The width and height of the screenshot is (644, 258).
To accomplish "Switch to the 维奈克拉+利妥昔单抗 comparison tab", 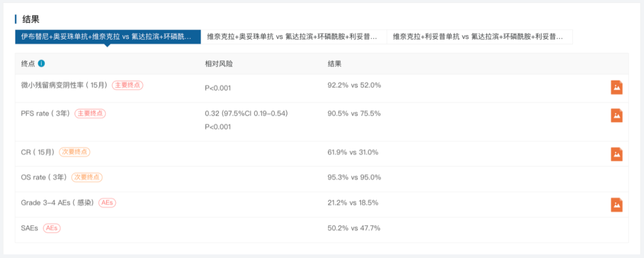I will click(x=479, y=37).
